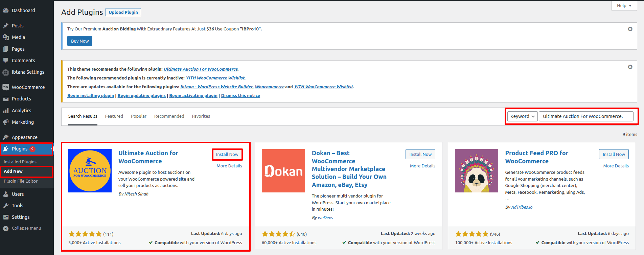This screenshot has width=644, height=255.
Task: Dismiss the Auction Bidding coupon notice
Action: click(x=630, y=29)
